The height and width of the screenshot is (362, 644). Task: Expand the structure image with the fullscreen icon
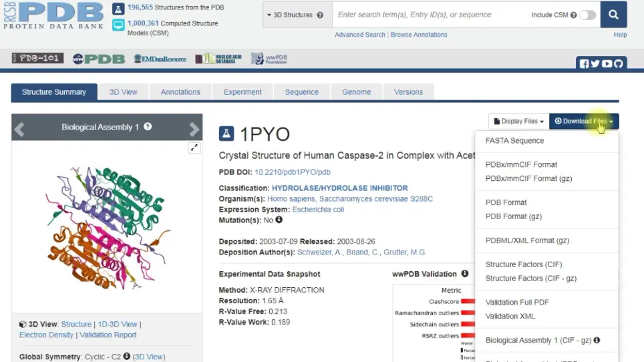[194, 148]
